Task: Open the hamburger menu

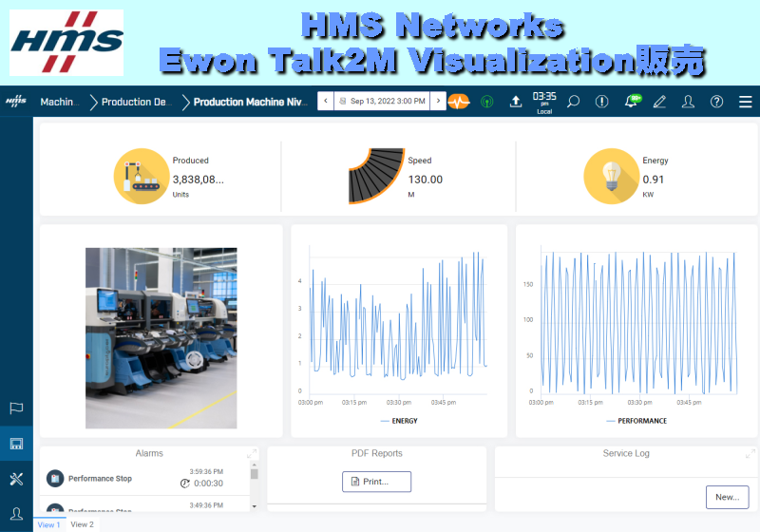Action: 745,102
